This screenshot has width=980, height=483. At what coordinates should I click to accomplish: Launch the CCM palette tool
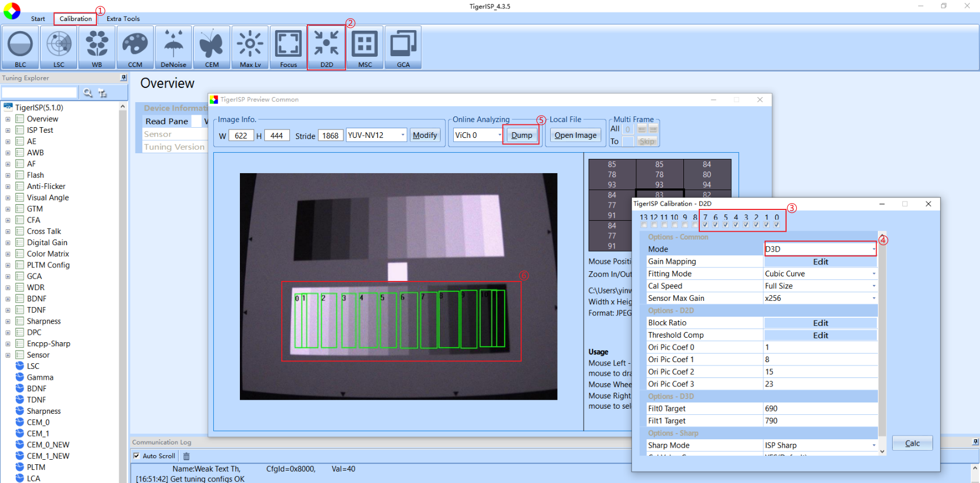tap(135, 47)
